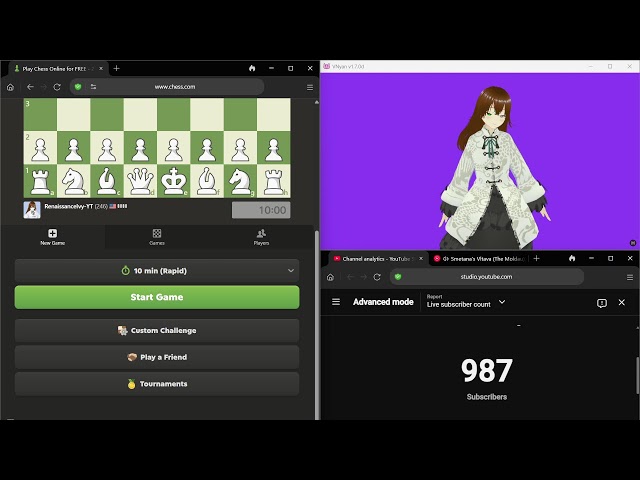
Task: Click the white queen on d1
Action: click(140, 181)
